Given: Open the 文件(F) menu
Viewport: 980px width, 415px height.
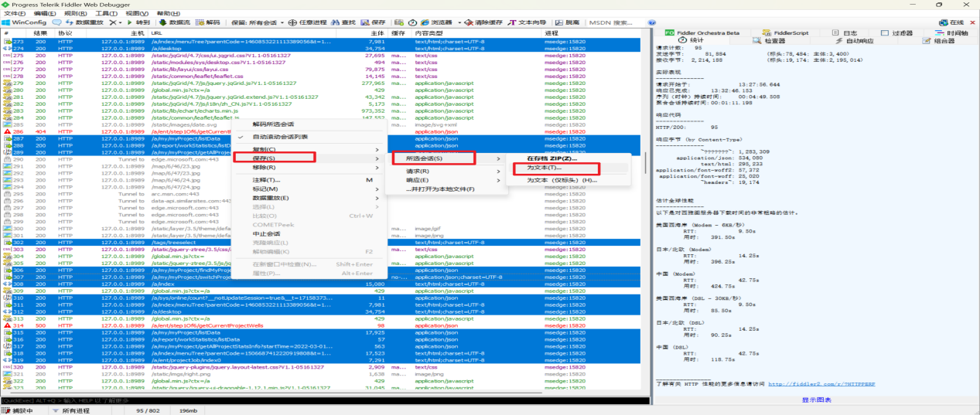Looking at the screenshot, I should [13, 13].
